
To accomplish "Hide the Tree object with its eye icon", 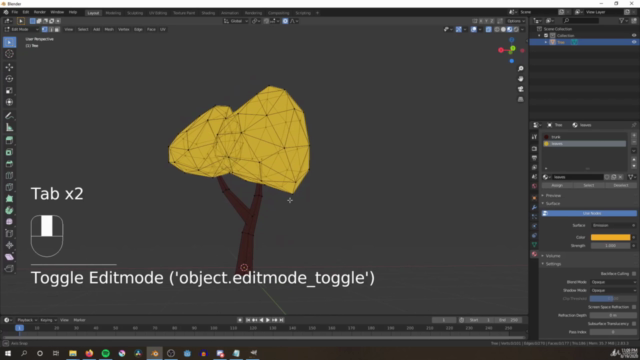I will point(634,42).
